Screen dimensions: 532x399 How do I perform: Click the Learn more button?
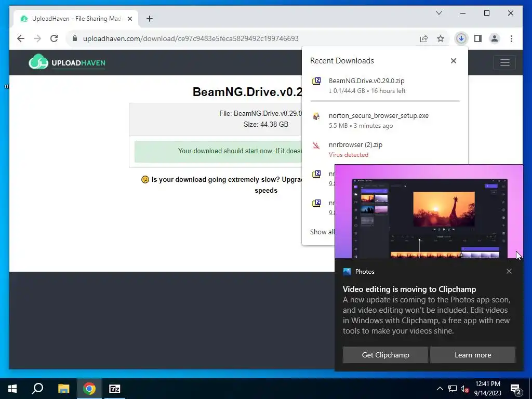point(473,355)
